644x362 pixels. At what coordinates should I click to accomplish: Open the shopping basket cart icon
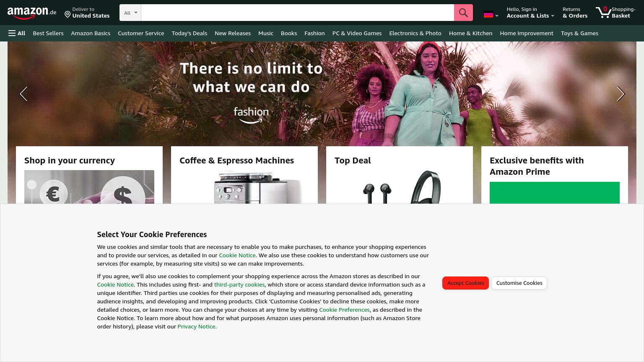pos(615,13)
